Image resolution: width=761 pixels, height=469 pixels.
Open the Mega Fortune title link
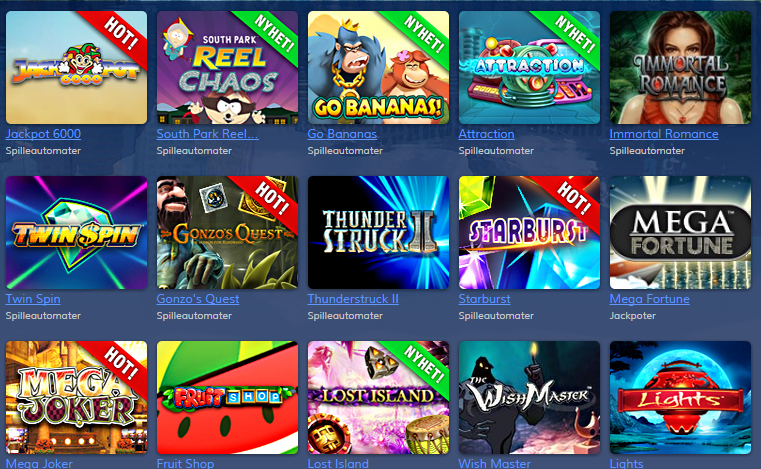click(649, 299)
